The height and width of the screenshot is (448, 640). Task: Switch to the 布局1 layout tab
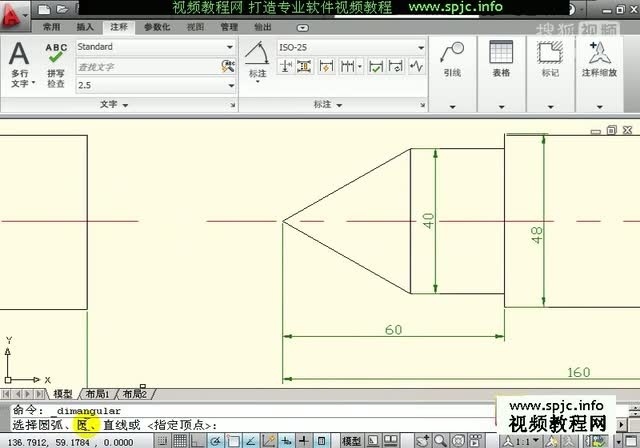point(98,394)
